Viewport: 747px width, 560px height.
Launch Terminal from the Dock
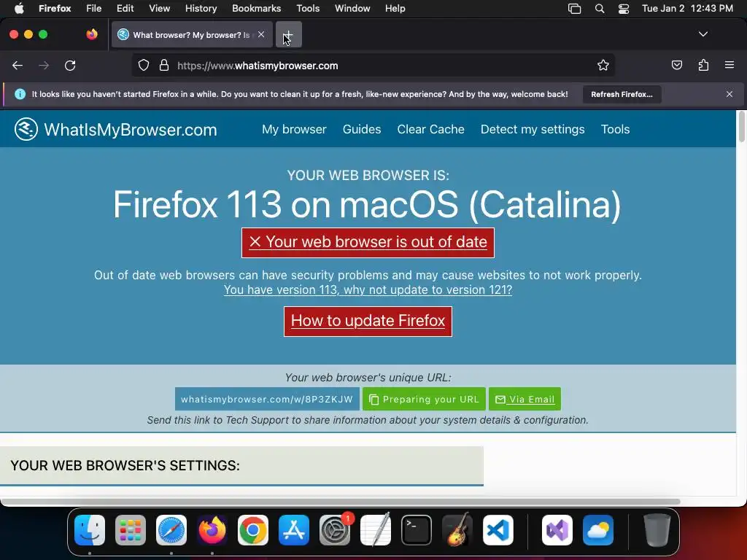click(417, 529)
